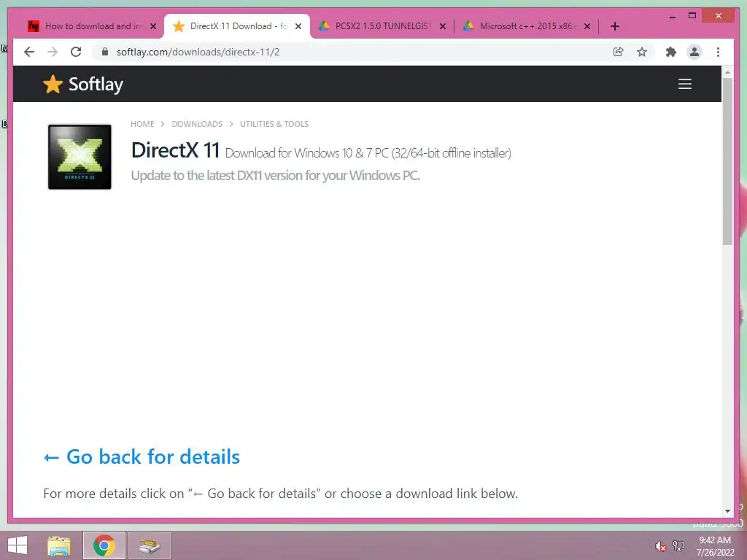Click the muted volume tray icon
The image size is (747, 560).
pos(660,546)
